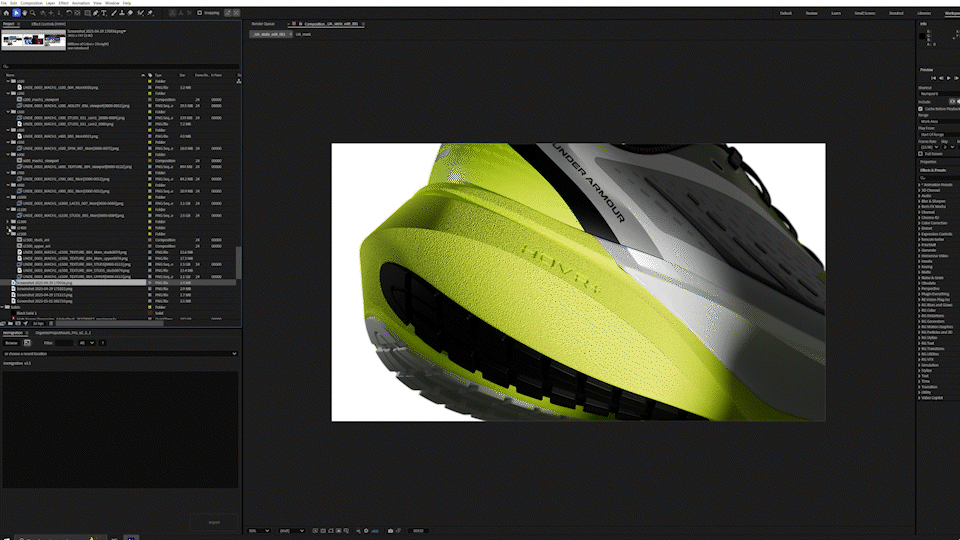Open the Range Work Area dropdown
Screen dimensions: 960x540
pos(939,121)
